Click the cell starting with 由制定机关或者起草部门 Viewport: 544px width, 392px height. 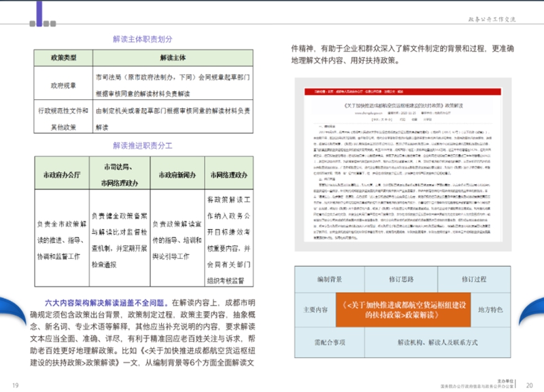tap(173, 117)
